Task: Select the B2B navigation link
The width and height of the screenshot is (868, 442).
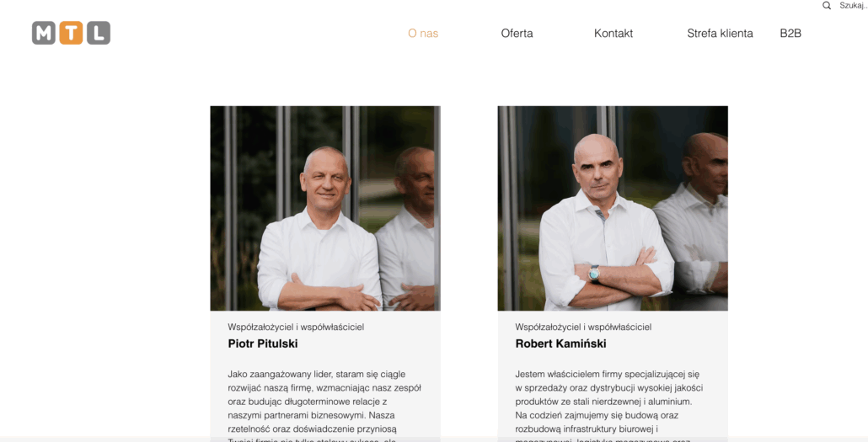Action: pyautogui.click(x=790, y=33)
